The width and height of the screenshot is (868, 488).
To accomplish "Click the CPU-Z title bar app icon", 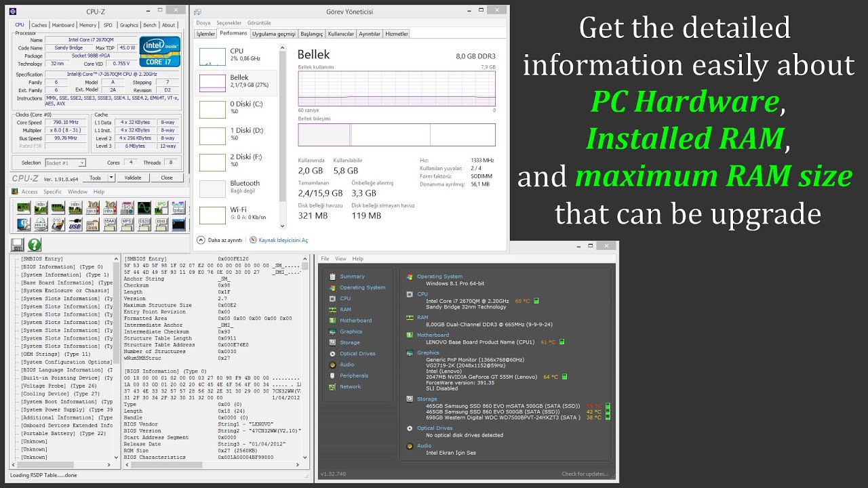I will 13,12.
